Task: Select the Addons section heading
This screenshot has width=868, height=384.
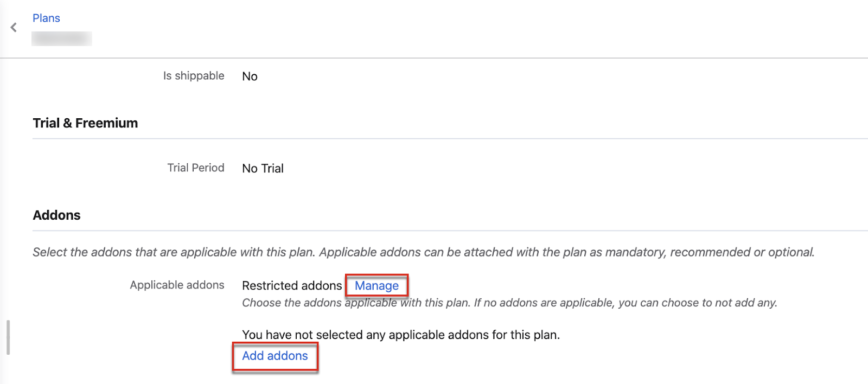Action: click(56, 215)
